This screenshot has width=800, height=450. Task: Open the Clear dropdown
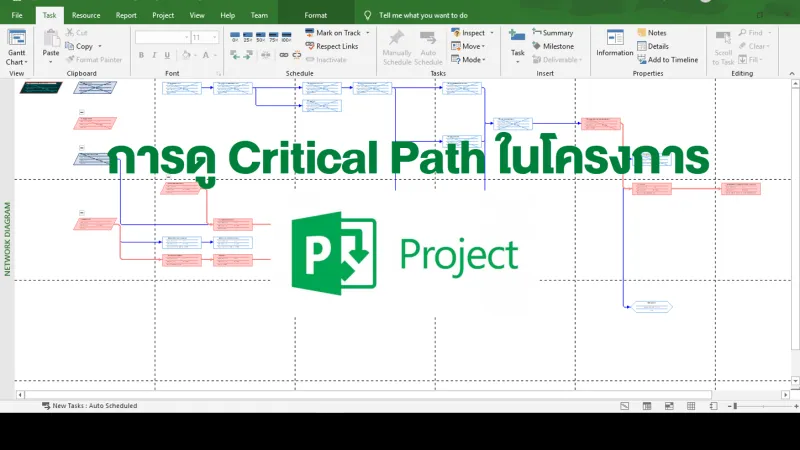pos(754,46)
